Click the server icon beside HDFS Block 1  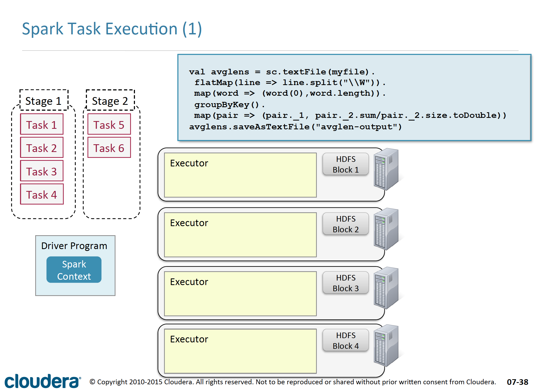click(x=386, y=169)
